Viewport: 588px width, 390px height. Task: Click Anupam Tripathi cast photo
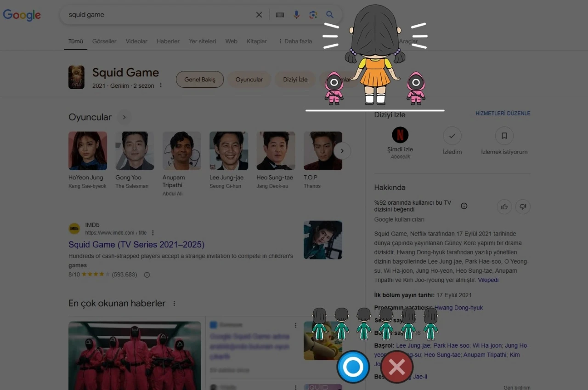[182, 151]
